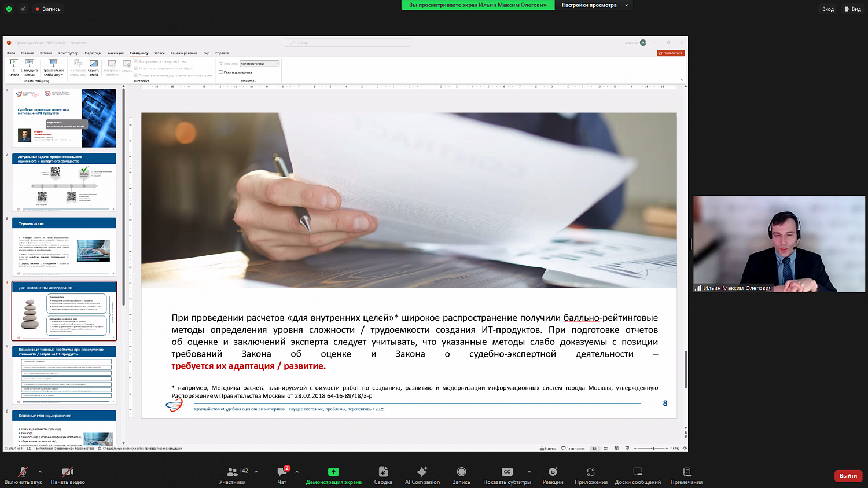Viewport: 868px width, 488px height.
Task: Open the Приложения apps panel
Action: pos(591,475)
